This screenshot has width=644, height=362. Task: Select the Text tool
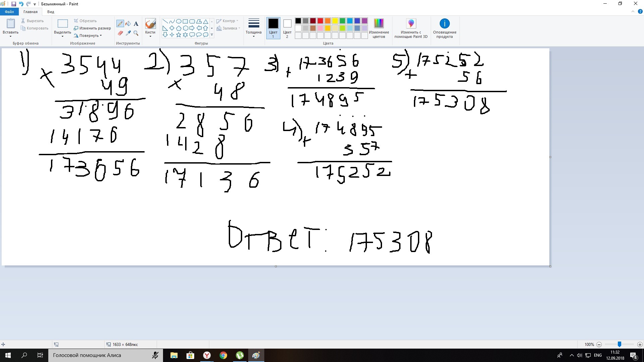pos(136,23)
